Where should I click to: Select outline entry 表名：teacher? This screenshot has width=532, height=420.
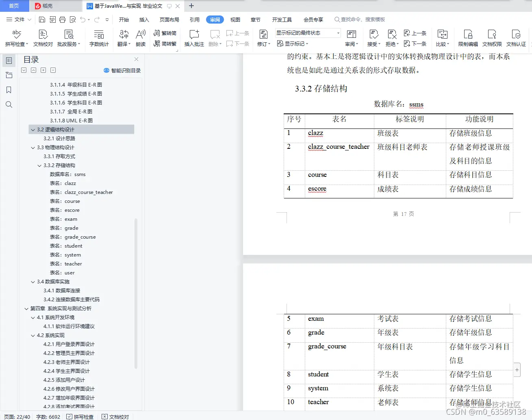pos(66,264)
